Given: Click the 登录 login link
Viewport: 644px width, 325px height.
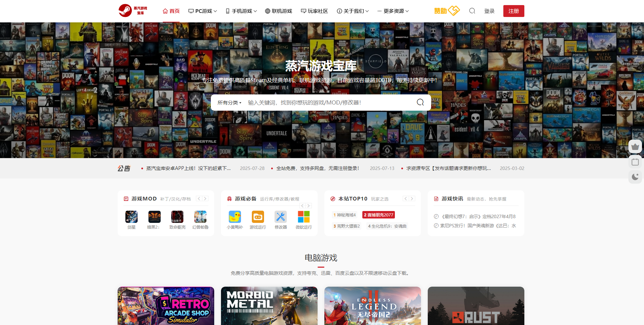Looking at the screenshot, I should click(x=489, y=11).
